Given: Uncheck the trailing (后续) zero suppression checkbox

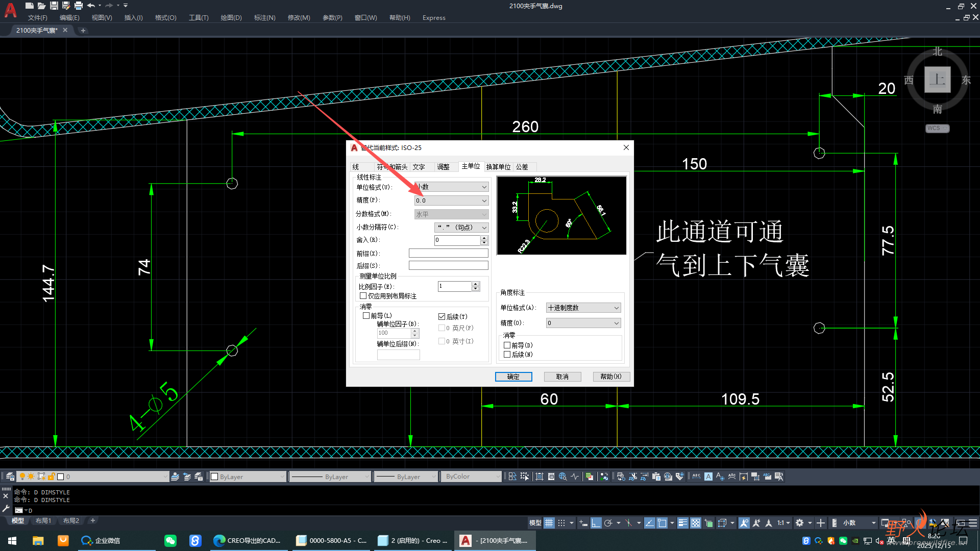Looking at the screenshot, I should (x=442, y=317).
